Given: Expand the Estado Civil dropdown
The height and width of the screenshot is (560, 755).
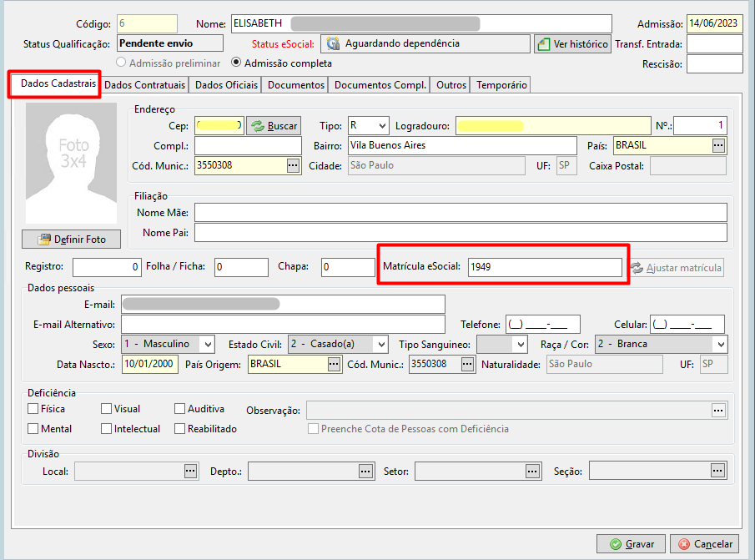Looking at the screenshot, I should pos(381,345).
